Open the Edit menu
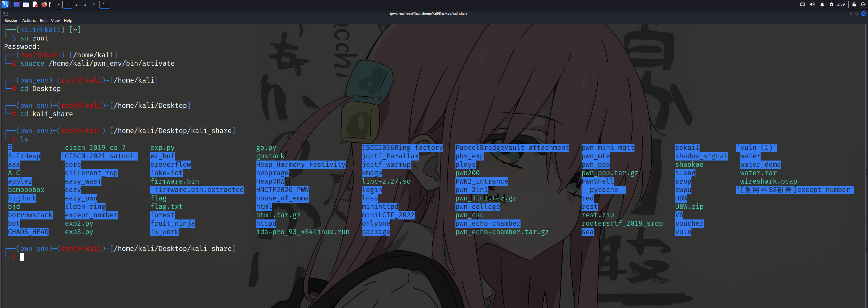Viewport: 868px width, 308px height. coord(43,21)
